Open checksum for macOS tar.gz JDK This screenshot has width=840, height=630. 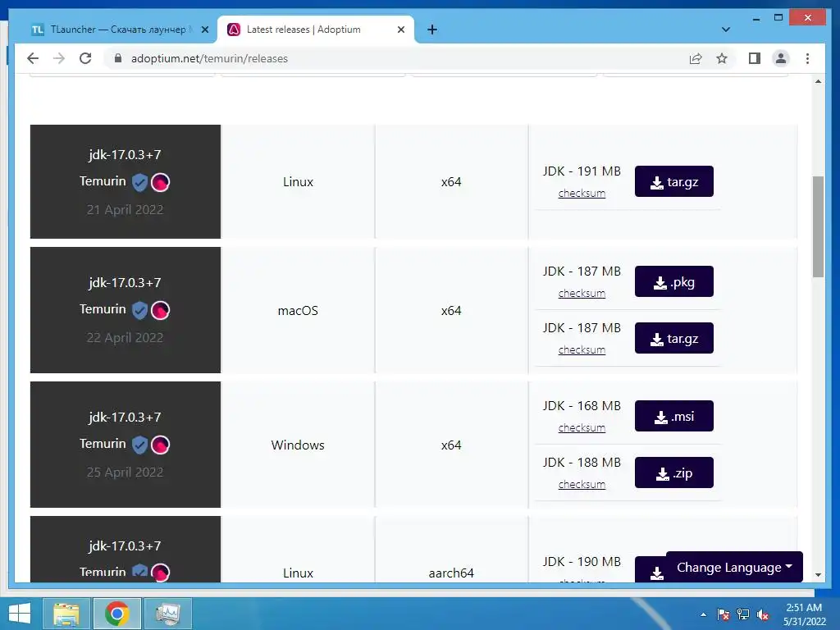tap(582, 349)
